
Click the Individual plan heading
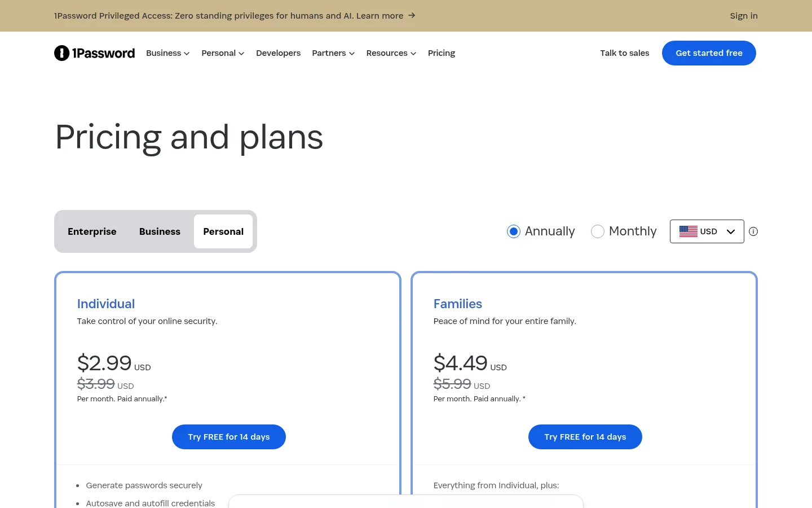[x=106, y=304]
